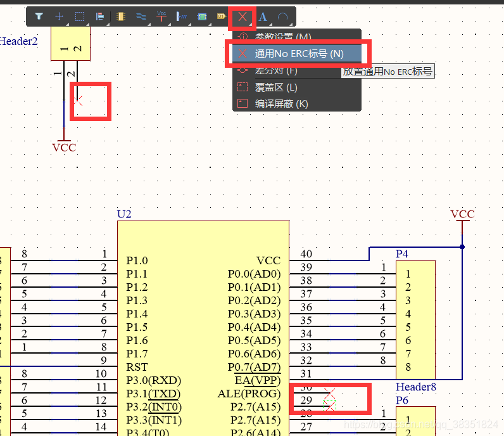Viewport: 504px width, 436px height.
Task: Click the place sheet symbol icon
Action: click(202, 16)
